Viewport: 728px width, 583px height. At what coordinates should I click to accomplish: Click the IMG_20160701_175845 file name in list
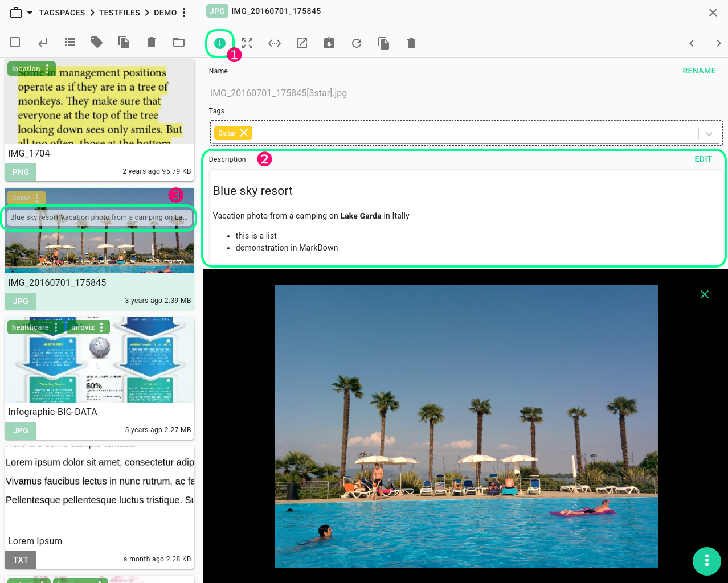click(x=57, y=282)
